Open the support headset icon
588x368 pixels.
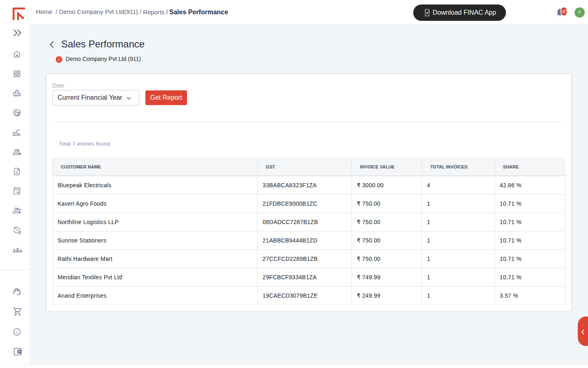[x=17, y=292]
